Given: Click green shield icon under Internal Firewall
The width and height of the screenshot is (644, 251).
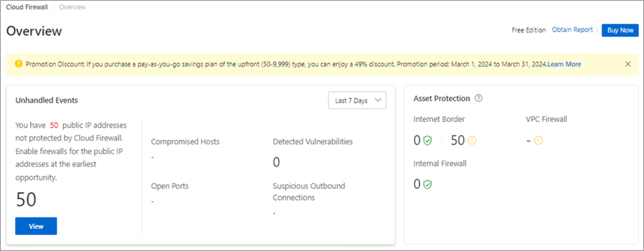Looking at the screenshot, I should pyautogui.click(x=428, y=185).
